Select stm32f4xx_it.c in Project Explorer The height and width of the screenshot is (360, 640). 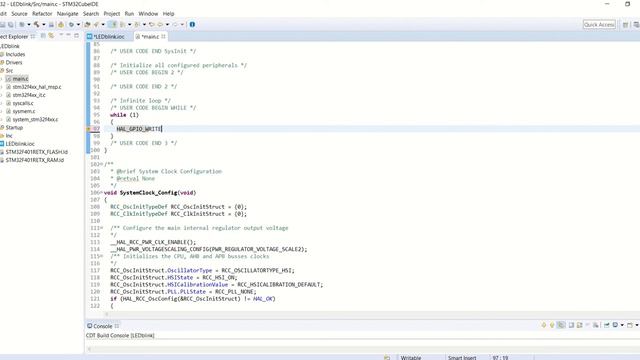[29, 95]
